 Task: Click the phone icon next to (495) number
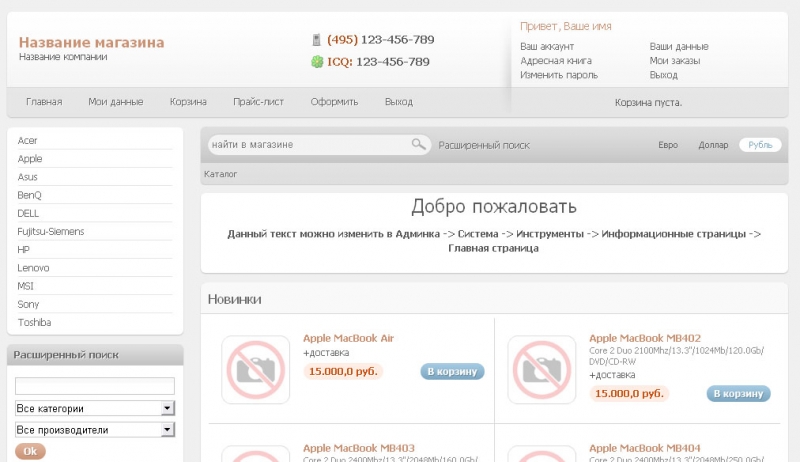pyautogui.click(x=316, y=40)
